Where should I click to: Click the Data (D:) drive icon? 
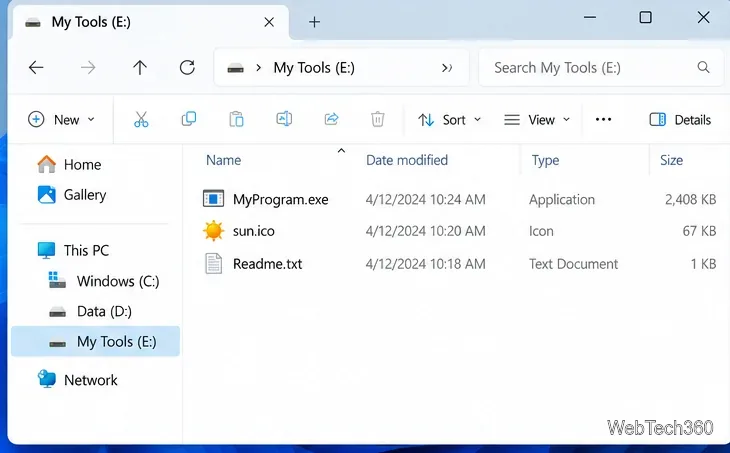57,312
